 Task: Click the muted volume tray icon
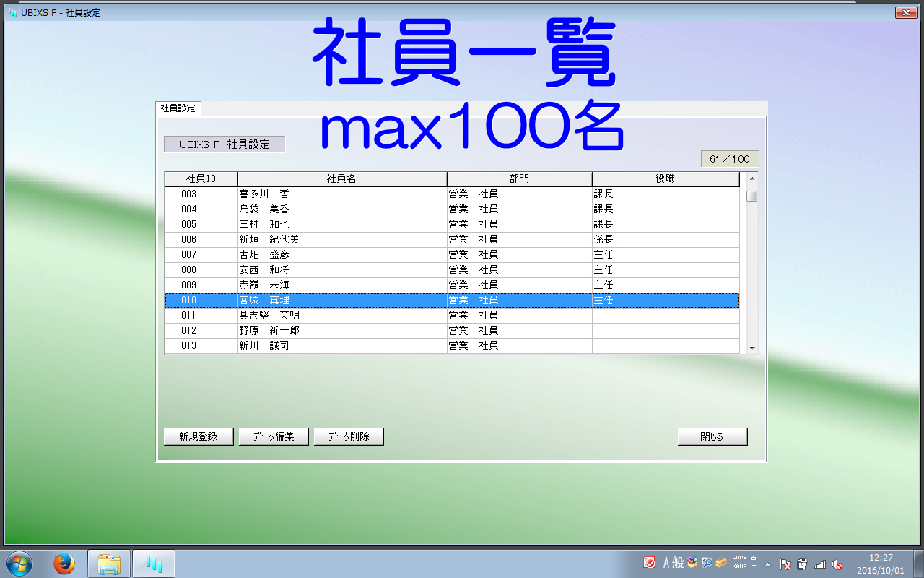click(837, 564)
